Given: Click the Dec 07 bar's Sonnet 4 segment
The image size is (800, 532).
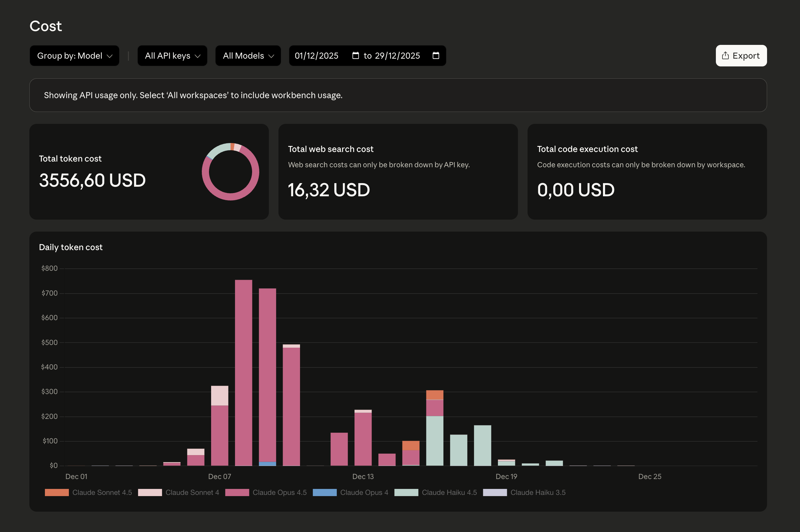Looking at the screenshot, I should 219,396.
